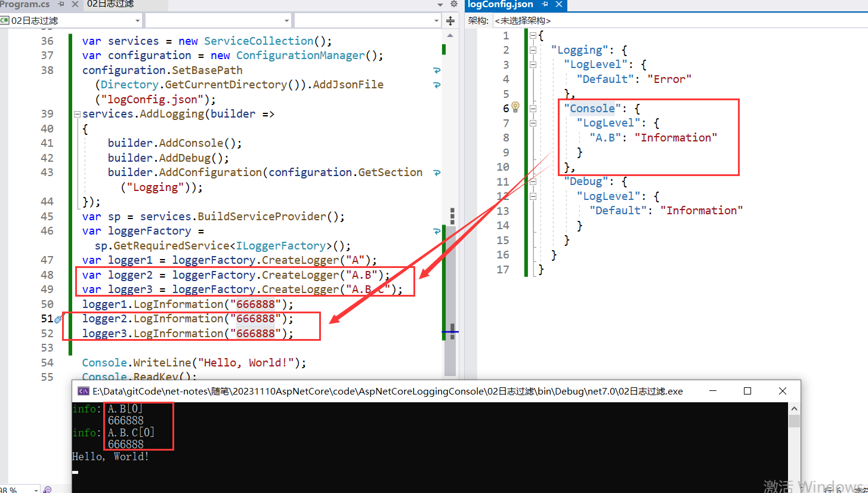This screenshot has width=868, height=493.
Task: Click the console window title path text
Action: coord(388,392)
